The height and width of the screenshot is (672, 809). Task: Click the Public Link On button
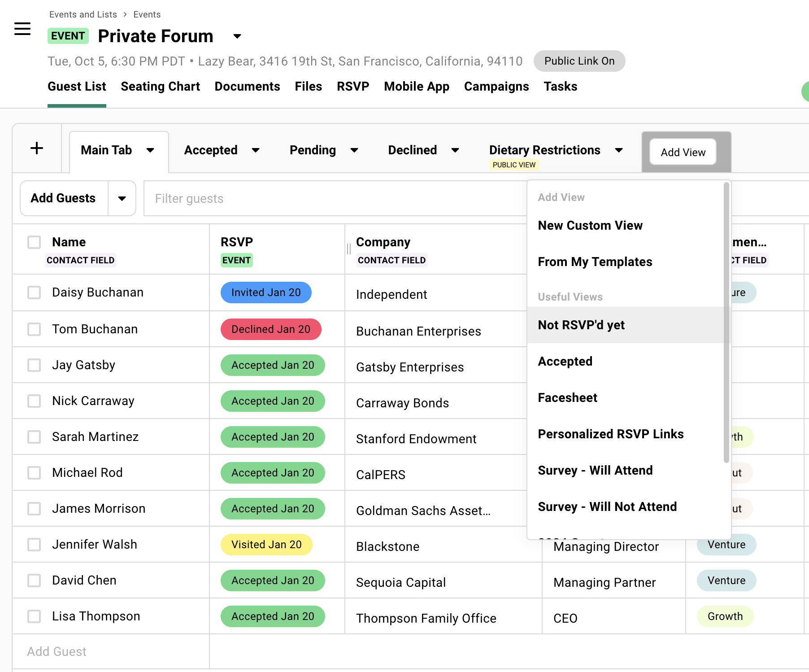[579, 61]
